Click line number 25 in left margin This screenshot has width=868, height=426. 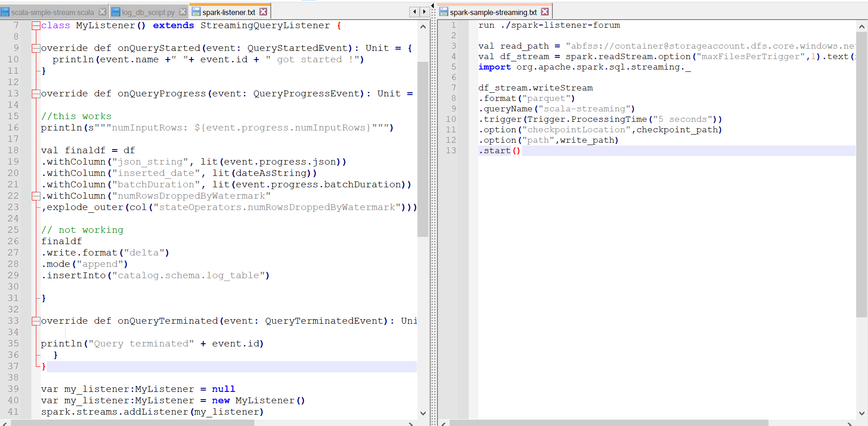click(14, 230)
